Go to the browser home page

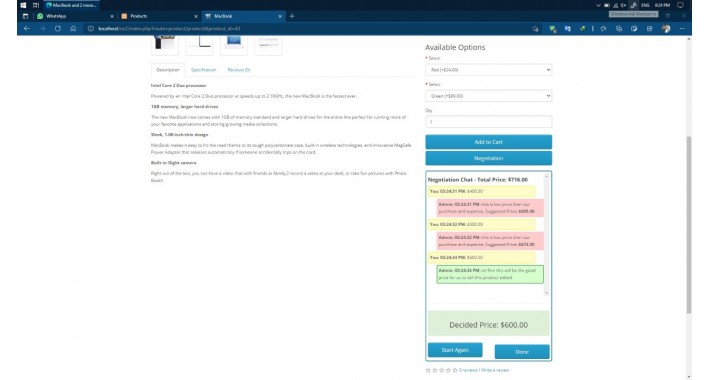pyautogui.click(x=73, y=29)
